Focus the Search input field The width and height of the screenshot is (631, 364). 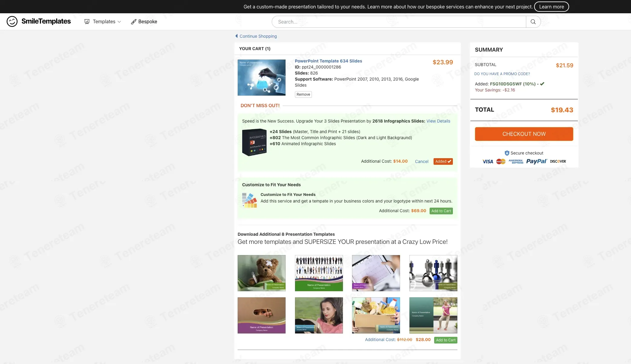[x=399, y=22]
